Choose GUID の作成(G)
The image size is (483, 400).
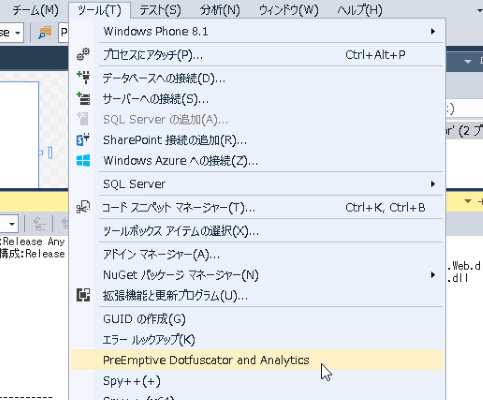tap(257, 319)
